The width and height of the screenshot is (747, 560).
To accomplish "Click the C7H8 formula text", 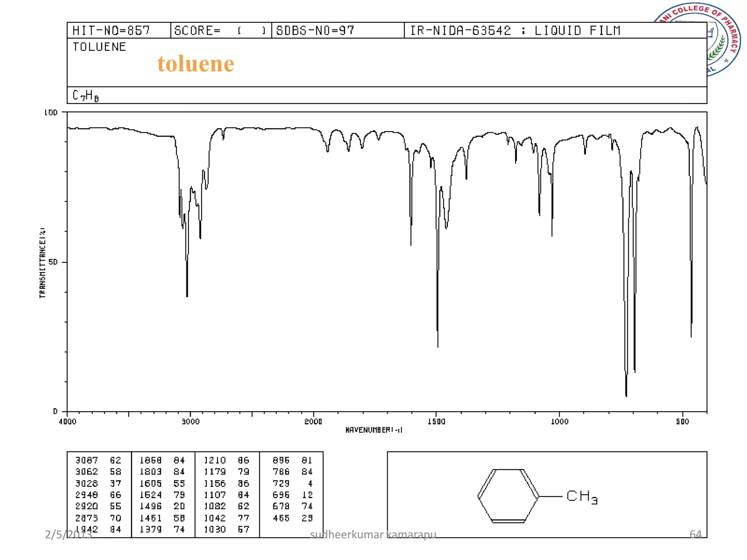I will tap(86, 96).
